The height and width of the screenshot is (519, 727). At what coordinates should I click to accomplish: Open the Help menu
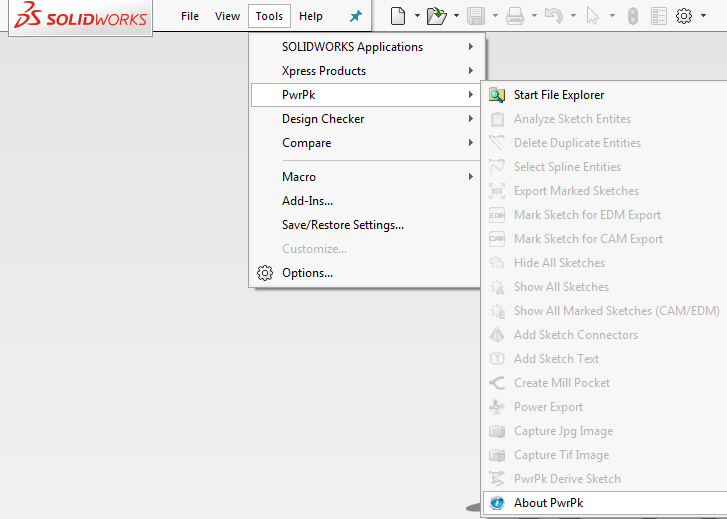click(311, 16)
